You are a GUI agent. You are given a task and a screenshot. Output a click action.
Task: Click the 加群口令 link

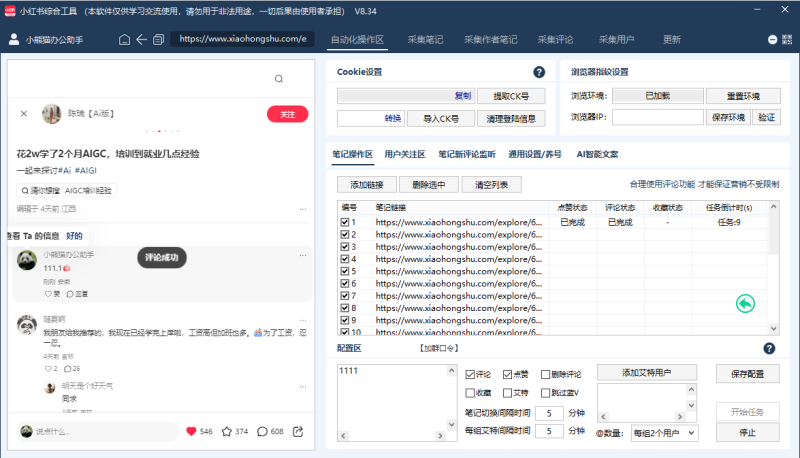(x=439, y=348)
